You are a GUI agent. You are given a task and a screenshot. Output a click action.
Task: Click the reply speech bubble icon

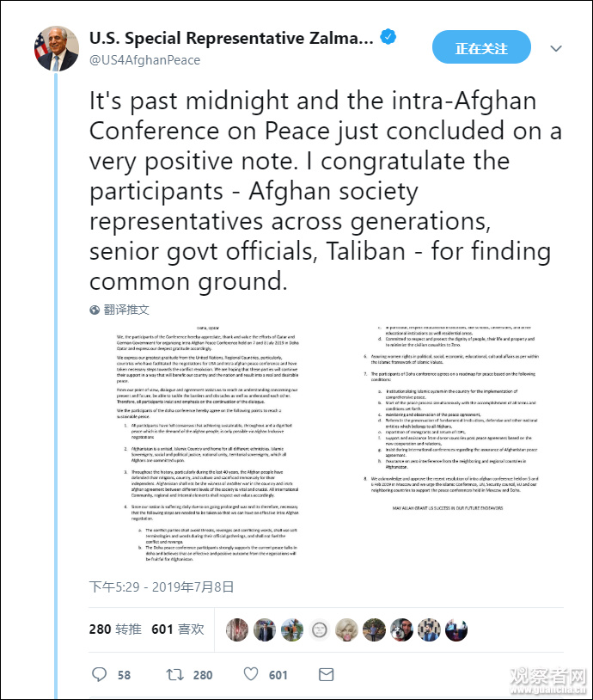pyautogui.click(x=101, y=674)
